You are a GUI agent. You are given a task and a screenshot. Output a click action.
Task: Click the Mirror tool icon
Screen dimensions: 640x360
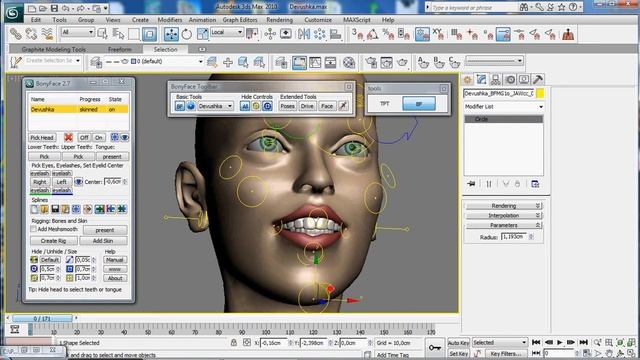click(x=304, y=34)
